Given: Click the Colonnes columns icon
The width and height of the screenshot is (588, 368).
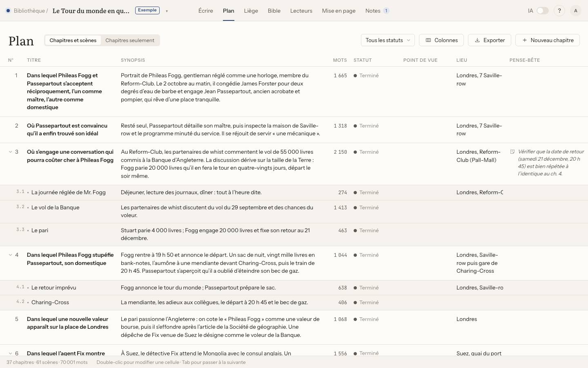Looking at the screenshot, I should point(428,40).
